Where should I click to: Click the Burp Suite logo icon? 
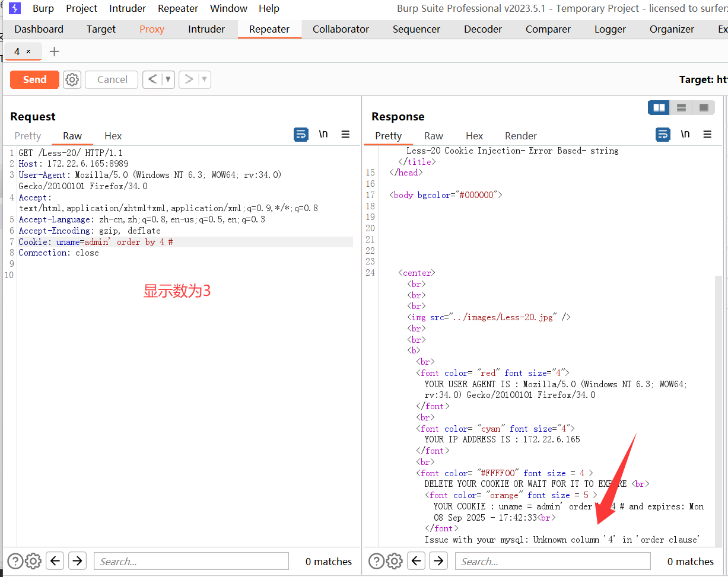[14, 8]
